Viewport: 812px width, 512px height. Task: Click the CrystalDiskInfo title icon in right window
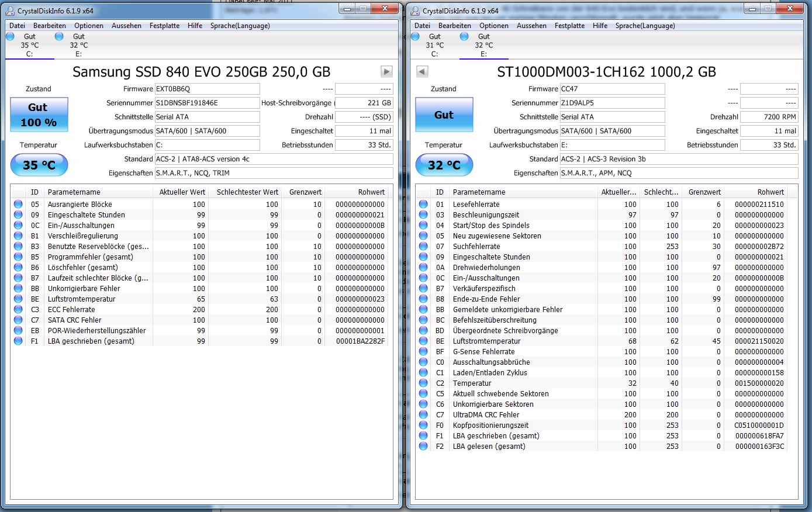[414, 11]
